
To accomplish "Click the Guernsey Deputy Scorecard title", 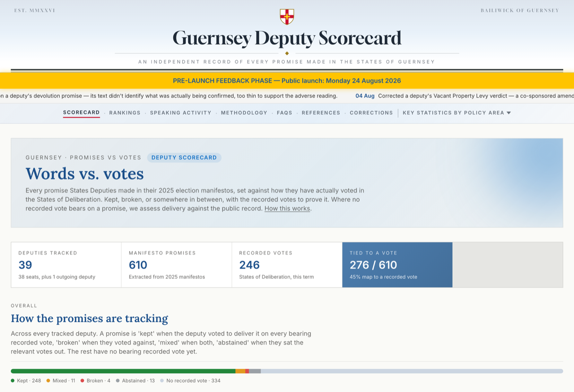I will [287, 39].
